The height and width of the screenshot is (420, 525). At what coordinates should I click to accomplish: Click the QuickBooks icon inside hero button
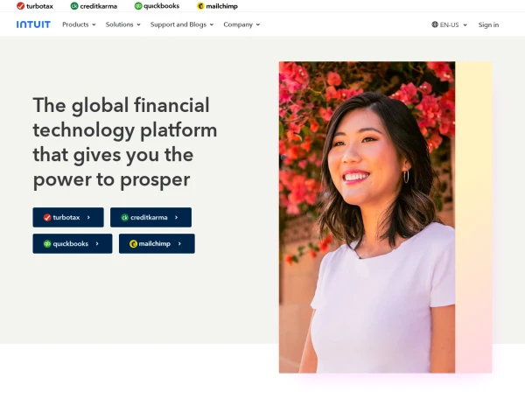47,244
